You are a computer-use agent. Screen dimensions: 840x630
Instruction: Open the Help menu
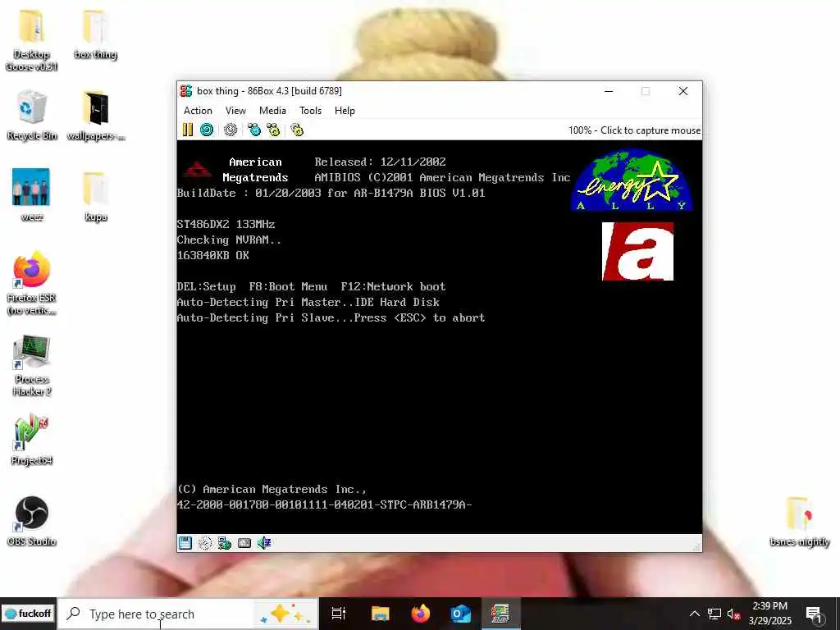(345, 111)
